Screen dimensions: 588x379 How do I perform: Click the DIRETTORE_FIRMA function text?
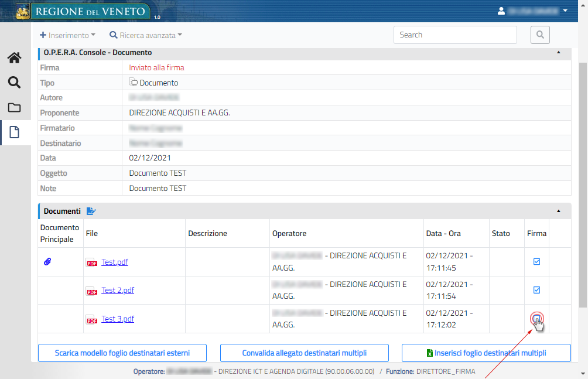click(x=446, y=371)
